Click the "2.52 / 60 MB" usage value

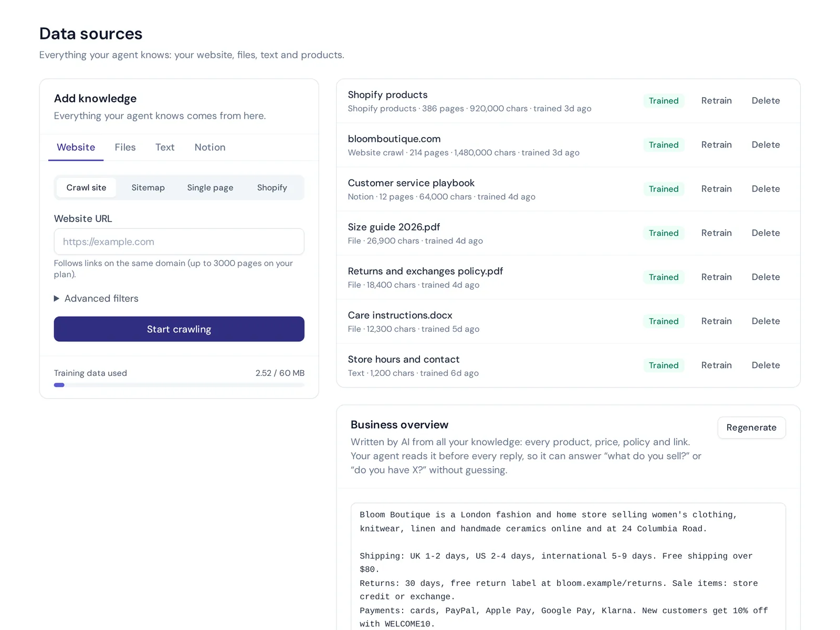pos(280,373)
